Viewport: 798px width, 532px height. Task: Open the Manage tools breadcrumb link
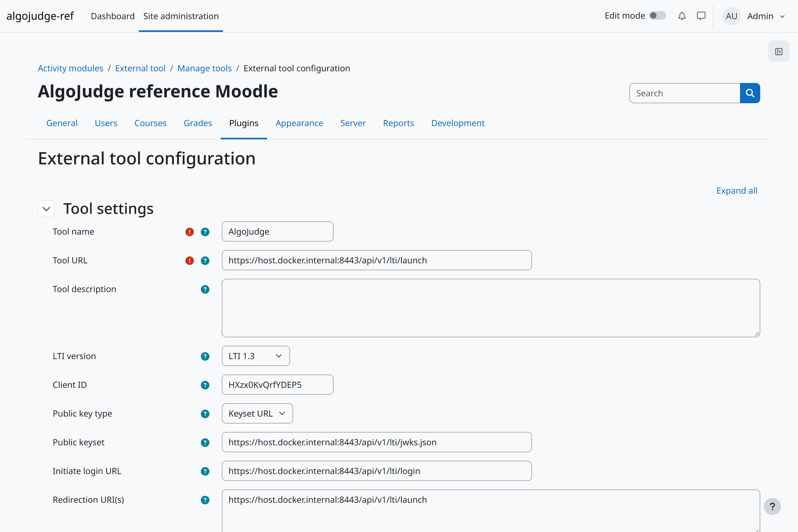tap(205, 68)
